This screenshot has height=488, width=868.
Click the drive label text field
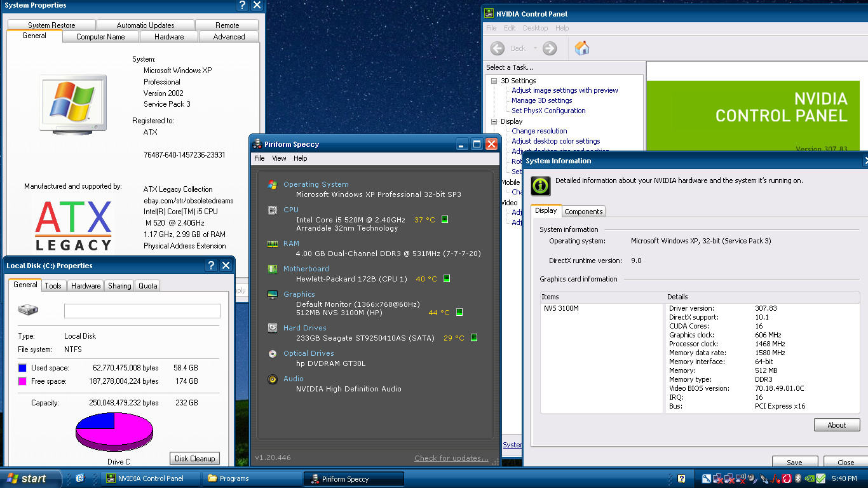point(142,311)
